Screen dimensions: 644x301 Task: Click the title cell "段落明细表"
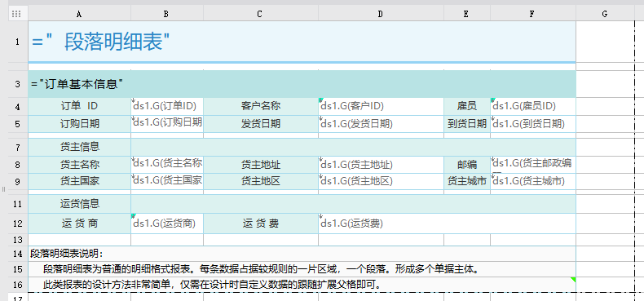click(x=302, y=42)
